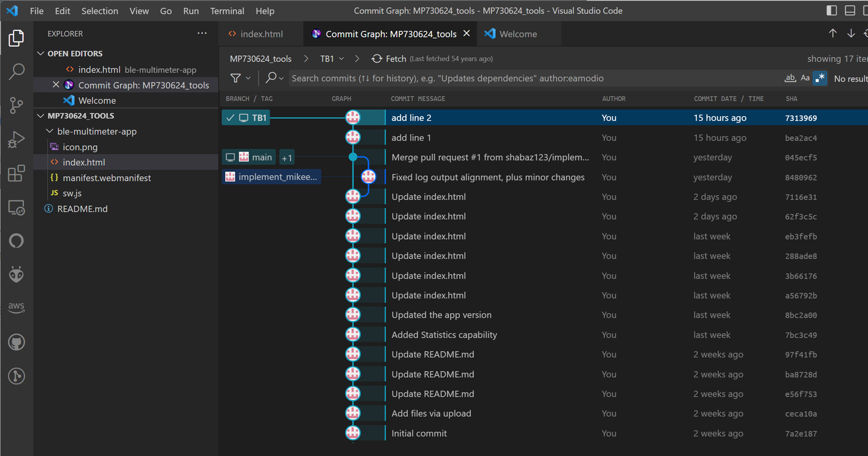Open the Extensions view
Image resolution: width=868 pixels, height=456 pixels.
16,173
